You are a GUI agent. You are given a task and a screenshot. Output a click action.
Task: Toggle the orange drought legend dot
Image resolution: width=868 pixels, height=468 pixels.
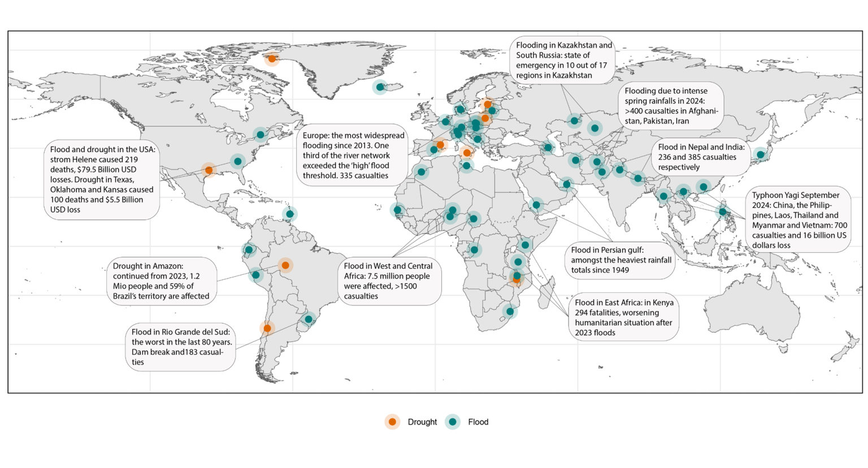[393, 422]
